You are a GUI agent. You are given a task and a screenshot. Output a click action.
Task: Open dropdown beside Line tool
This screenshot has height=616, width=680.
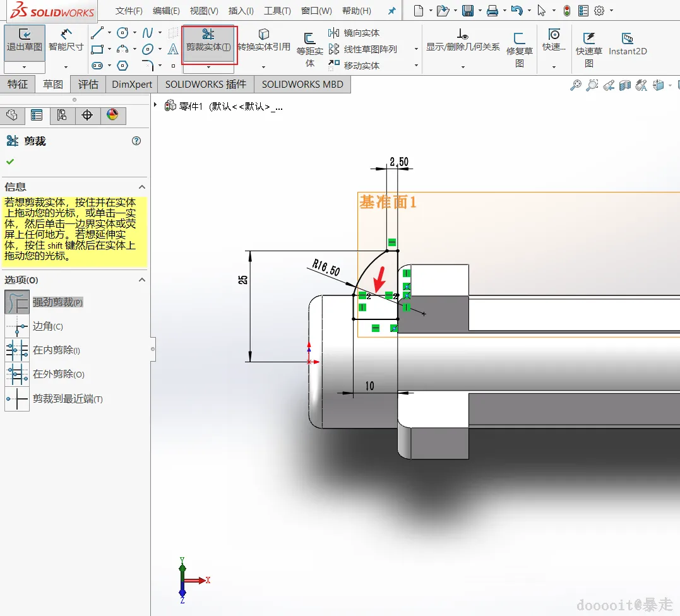109,33
